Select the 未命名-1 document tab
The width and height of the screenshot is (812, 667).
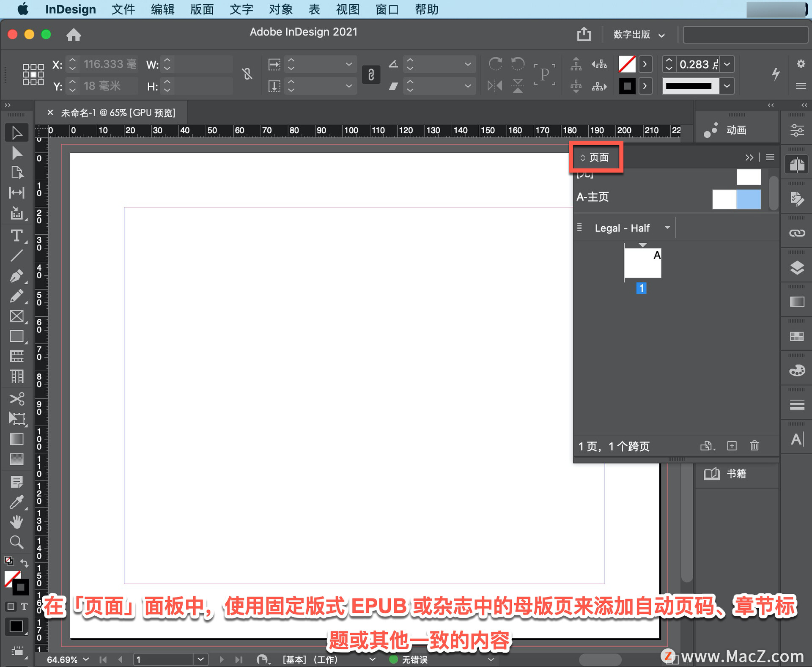[x=118, y=113]
